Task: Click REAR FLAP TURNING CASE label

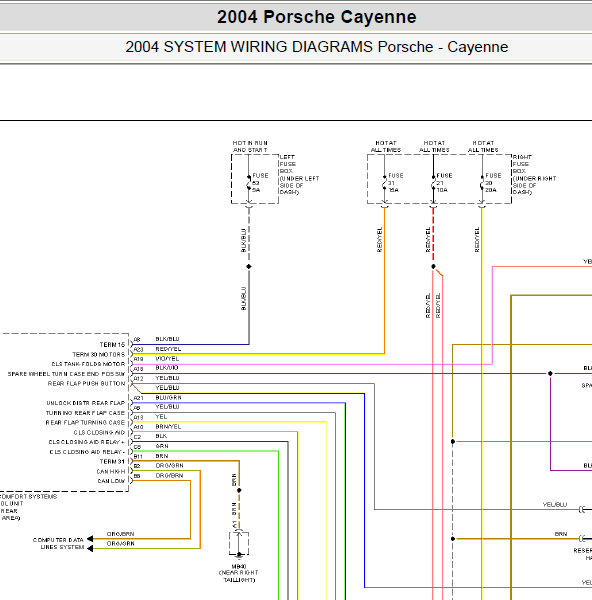Action: pos(85,423)
